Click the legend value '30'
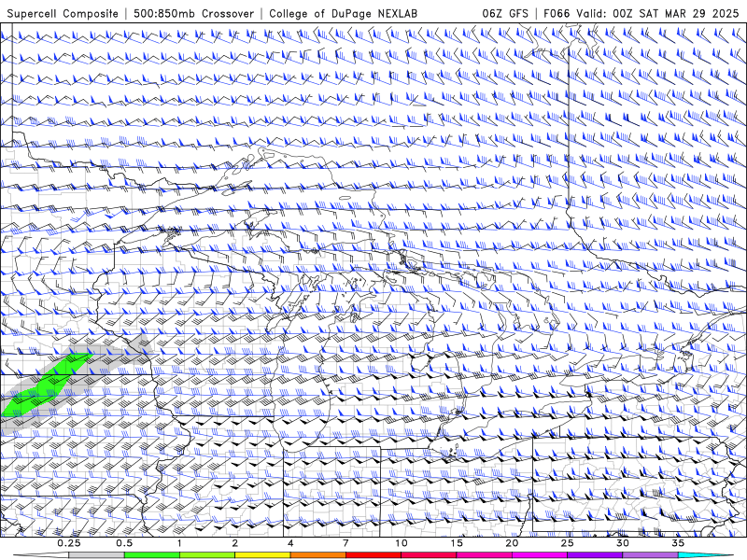This screenshot has width=747, height=560. point(623,543)
